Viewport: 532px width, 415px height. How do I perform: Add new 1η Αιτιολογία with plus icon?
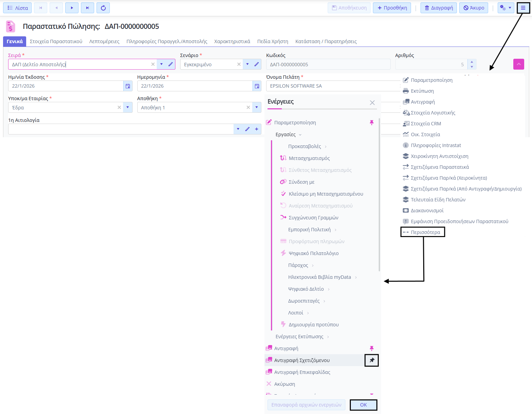(x=257, y=129)
